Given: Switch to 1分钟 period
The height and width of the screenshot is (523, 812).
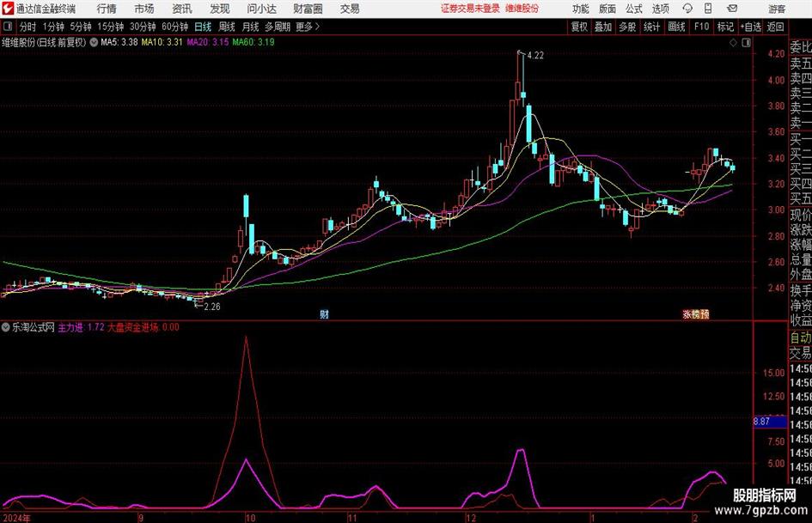Looking at the screenshot, I should pyautogui.click(x=52, y=27).
